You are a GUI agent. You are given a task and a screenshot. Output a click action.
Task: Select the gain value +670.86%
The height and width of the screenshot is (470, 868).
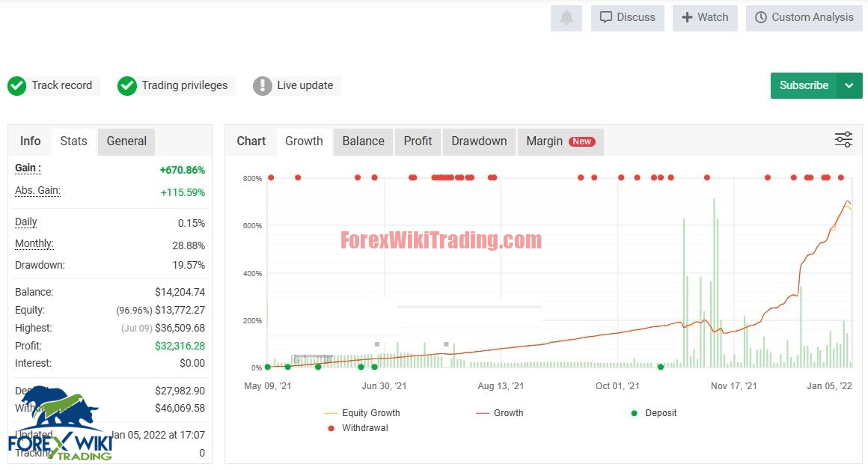click(x=182, y=170)
